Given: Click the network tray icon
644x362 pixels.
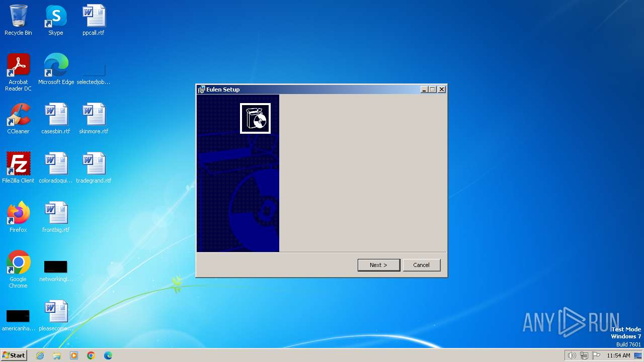Looking at the screenshot, I should (x=584, y=355).
